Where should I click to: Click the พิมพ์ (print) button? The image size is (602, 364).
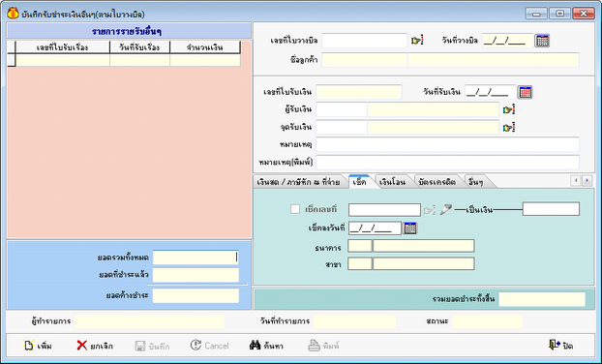323,346
